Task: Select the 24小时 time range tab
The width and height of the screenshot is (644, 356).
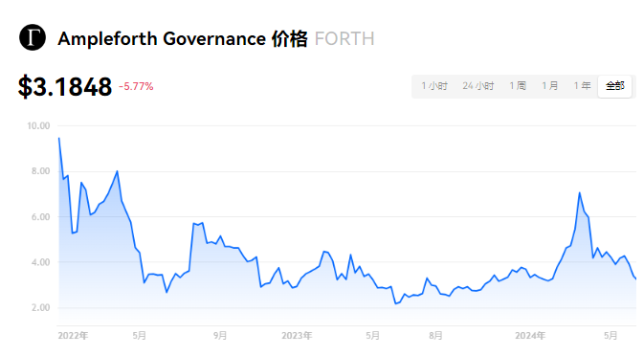Action: point(478,86)
